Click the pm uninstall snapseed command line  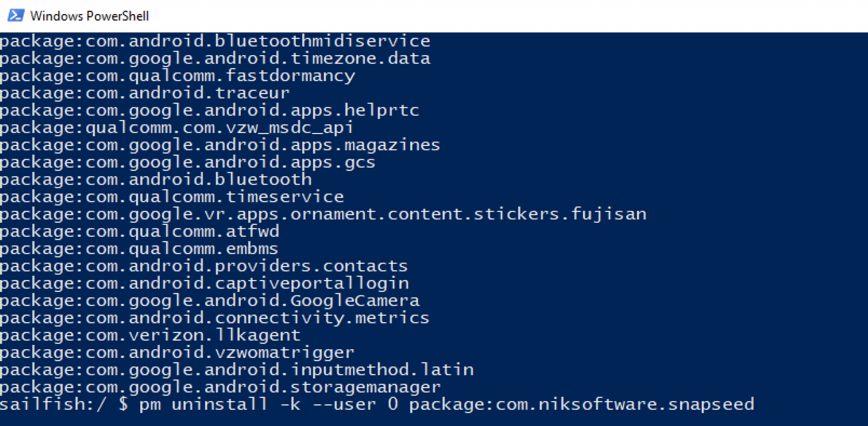coord(377,404)
